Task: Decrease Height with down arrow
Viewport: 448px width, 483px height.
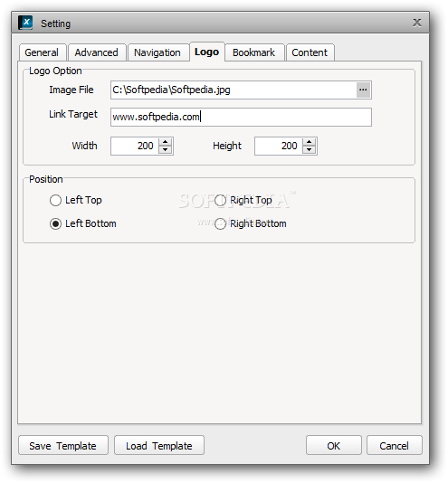Action: tap(309, 150)
